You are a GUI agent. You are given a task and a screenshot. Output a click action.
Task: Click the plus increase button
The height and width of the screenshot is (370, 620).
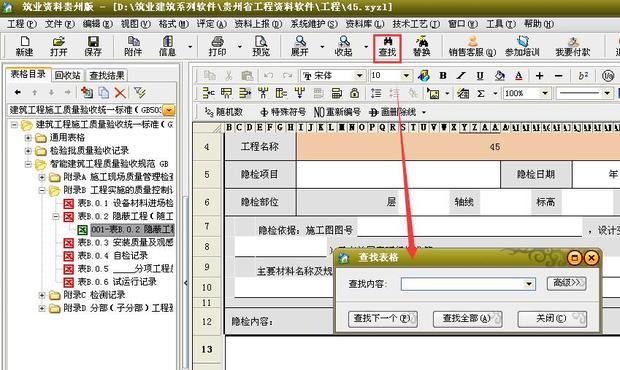[x=539, y=75]
